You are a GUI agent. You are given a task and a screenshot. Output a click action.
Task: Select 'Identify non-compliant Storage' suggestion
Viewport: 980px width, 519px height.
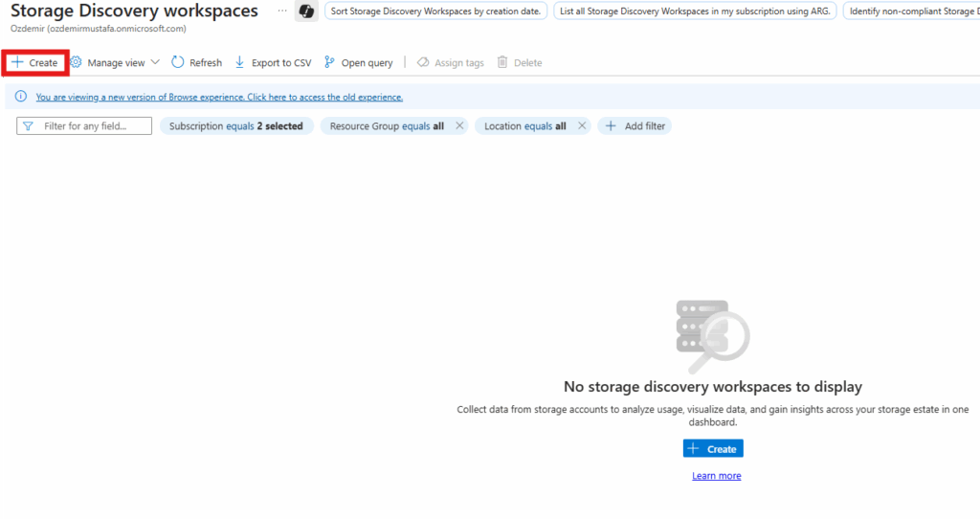click(x=912, y=11)
